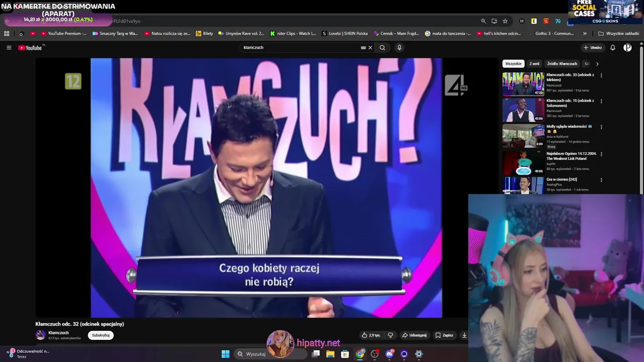
Task: Open options for Kłamczuch odc. 33 video
Action: 601,75
